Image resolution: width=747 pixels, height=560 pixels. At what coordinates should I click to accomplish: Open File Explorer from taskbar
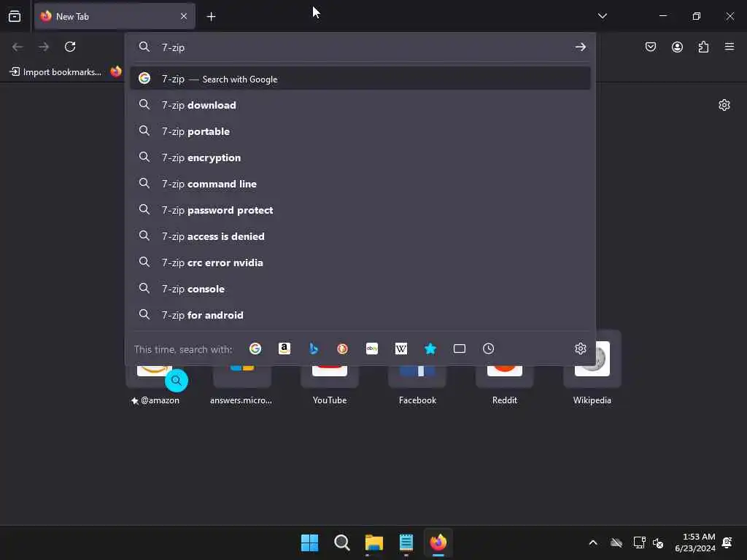[x=374, y=542]
